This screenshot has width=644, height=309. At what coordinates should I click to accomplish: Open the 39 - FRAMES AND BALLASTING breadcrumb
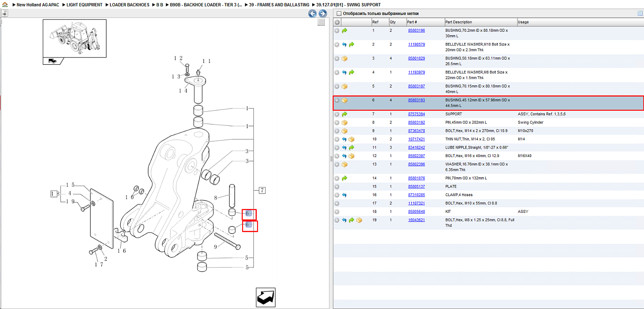tap(279, 5)
